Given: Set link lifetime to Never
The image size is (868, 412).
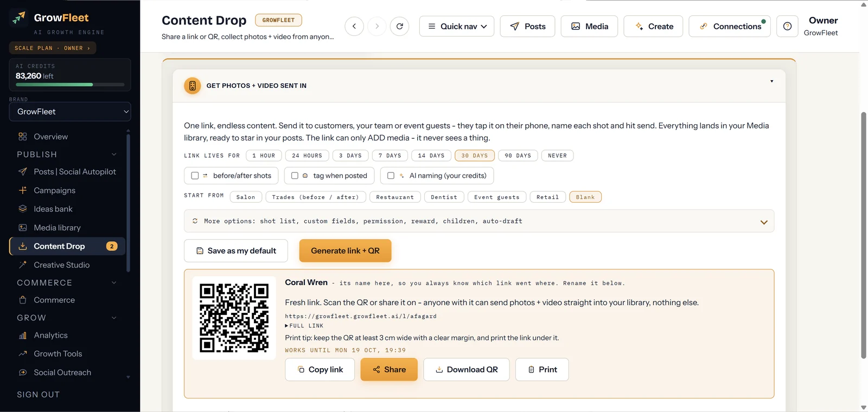Looking at the screenshot, I should click(x=557, y=156).
